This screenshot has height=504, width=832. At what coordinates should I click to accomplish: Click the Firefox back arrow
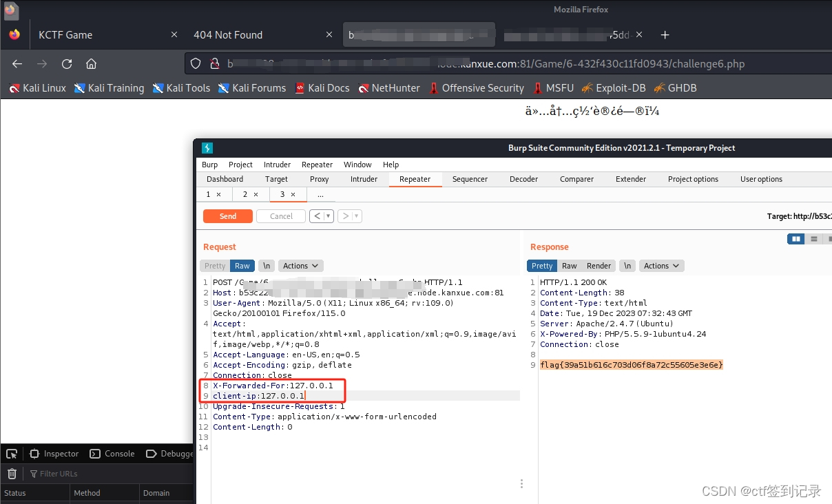[17, 64]
